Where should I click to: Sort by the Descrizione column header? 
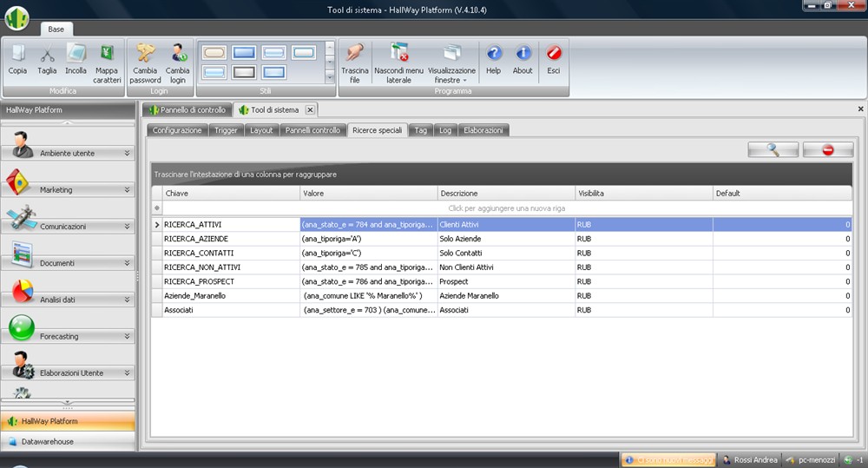(507, 194)
